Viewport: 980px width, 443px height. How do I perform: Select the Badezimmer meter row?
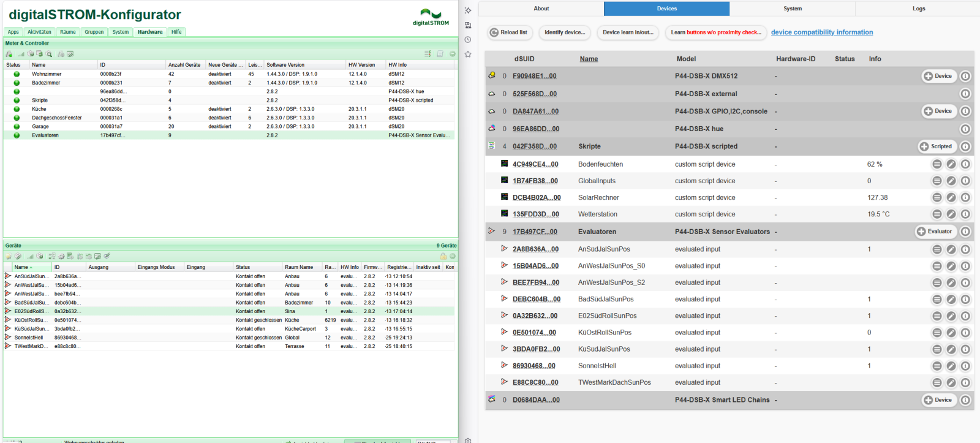tap(230, 83)
